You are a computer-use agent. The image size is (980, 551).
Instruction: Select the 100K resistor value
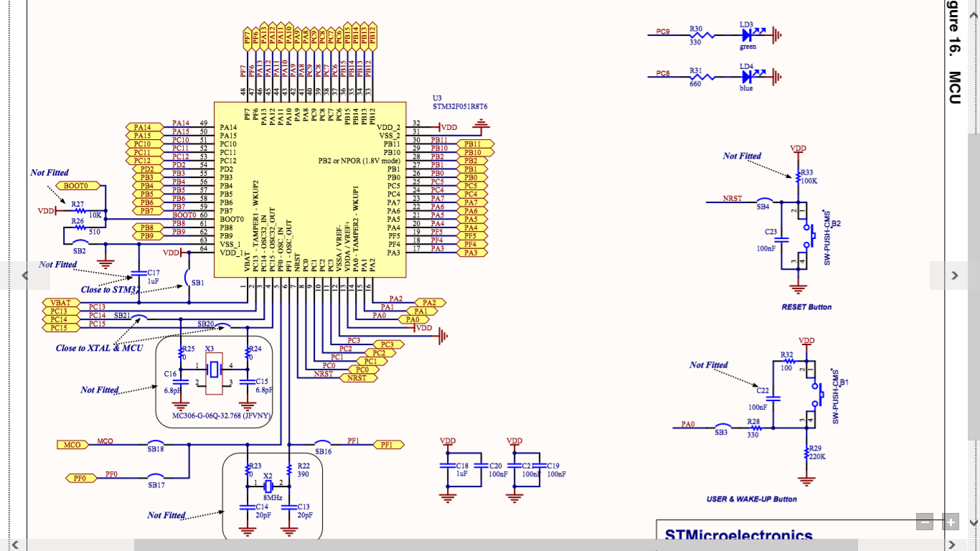pyautogui.click(x=809, y=181)
